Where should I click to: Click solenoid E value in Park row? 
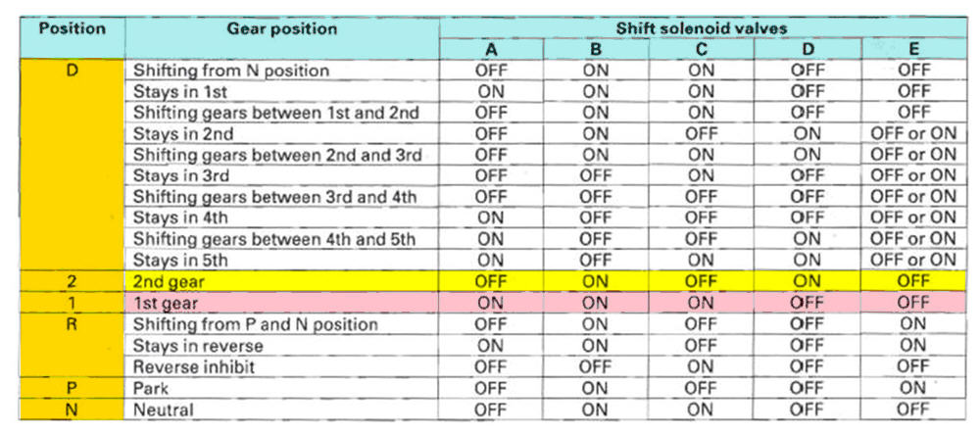[912, 388]
